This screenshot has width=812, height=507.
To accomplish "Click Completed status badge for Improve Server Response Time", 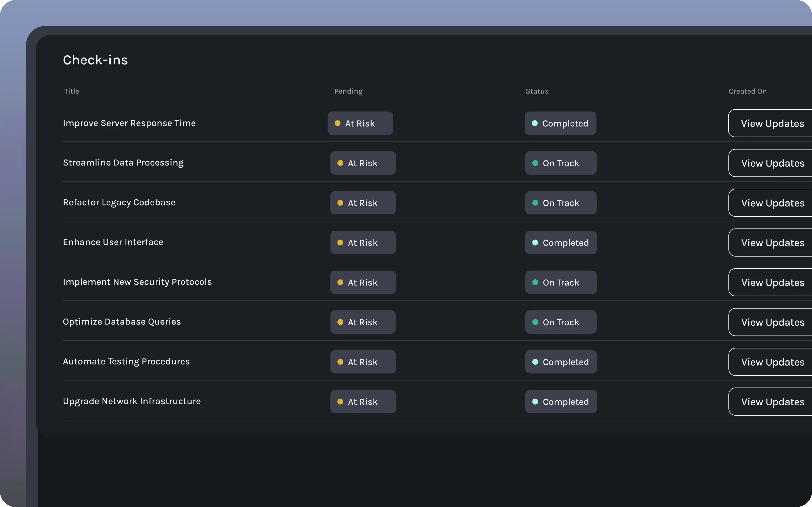I will pos(560,123).
